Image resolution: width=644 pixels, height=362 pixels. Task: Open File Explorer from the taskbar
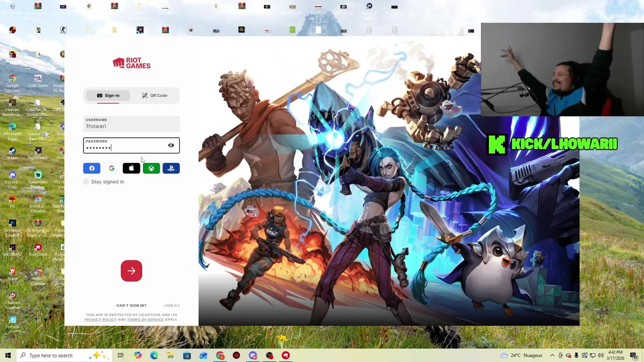tap(171, 355)
